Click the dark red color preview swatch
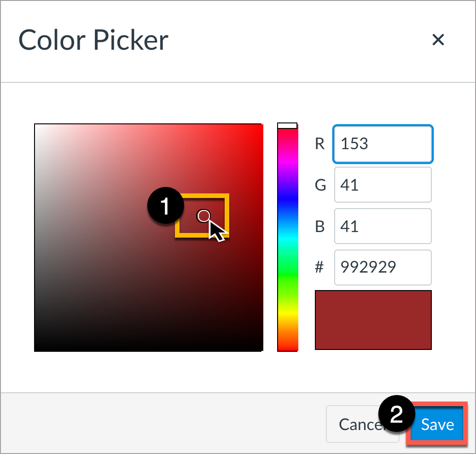Image resolution: width=476 pixels, height=454 pixels. (x=373, y=320)
